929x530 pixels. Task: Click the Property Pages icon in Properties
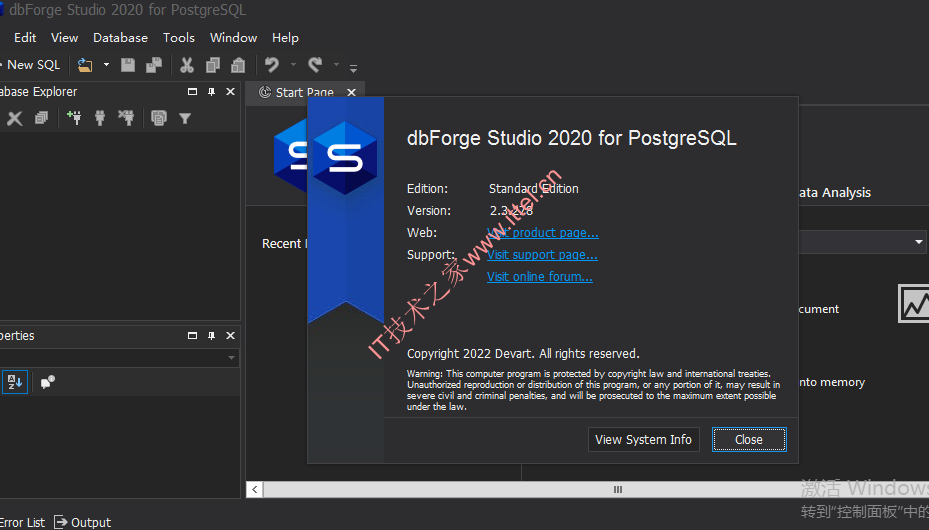(x=48, y=382)
